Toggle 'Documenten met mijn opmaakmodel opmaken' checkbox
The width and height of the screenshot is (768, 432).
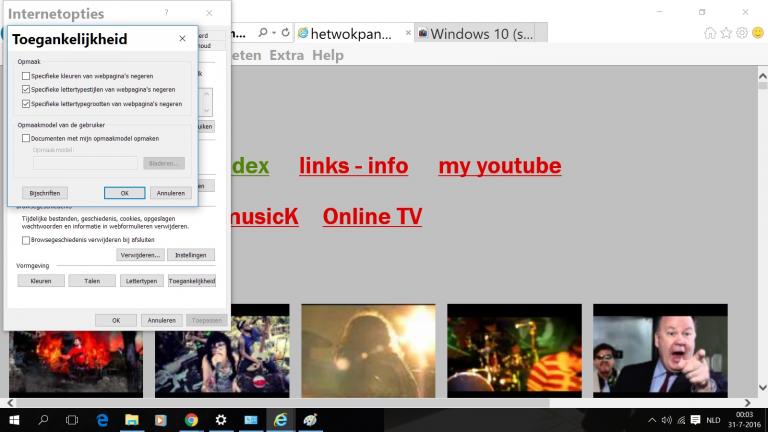coord(26,139)
